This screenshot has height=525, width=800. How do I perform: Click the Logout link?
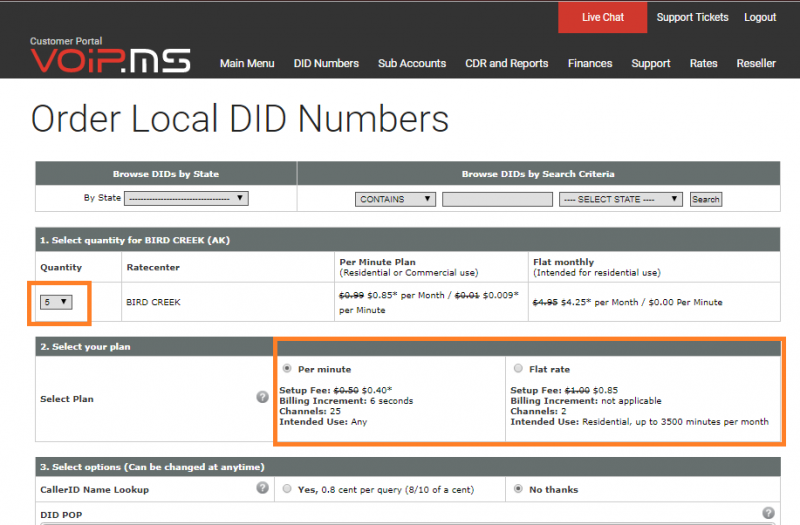(x=760, y=17)
